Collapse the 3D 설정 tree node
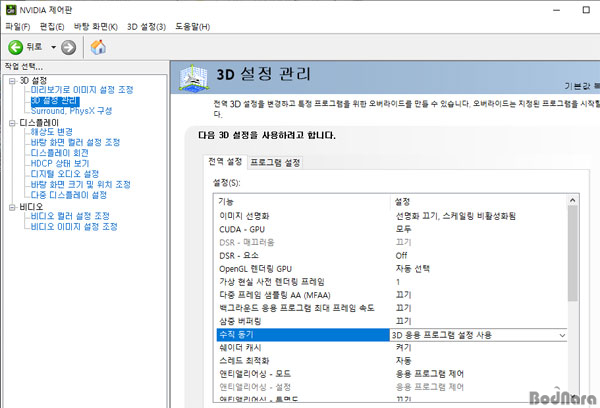This screenshot has height=408, width=600. pyautogui.click(x=12, y=81)
